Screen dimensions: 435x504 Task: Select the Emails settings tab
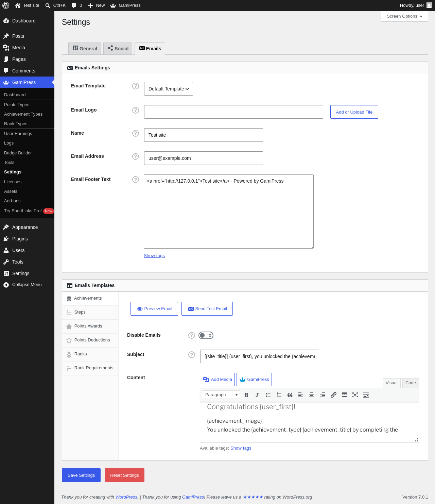150,49
